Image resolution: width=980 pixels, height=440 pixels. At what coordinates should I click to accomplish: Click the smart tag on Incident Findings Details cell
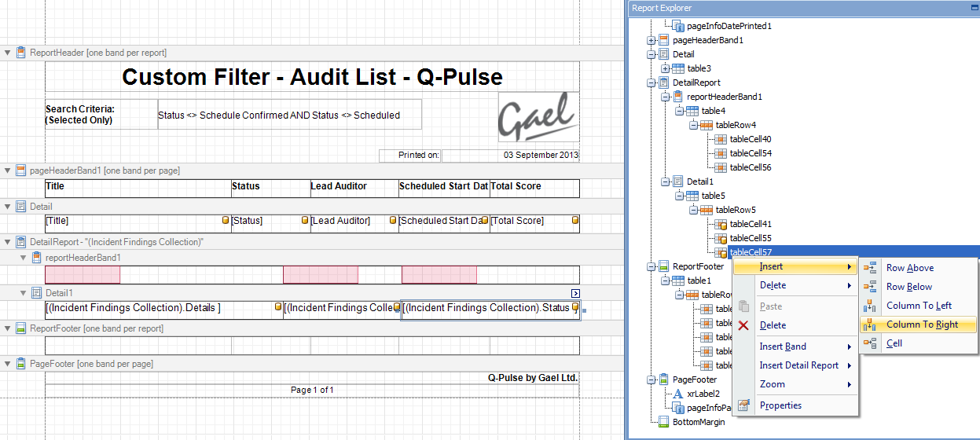(278, 307)
